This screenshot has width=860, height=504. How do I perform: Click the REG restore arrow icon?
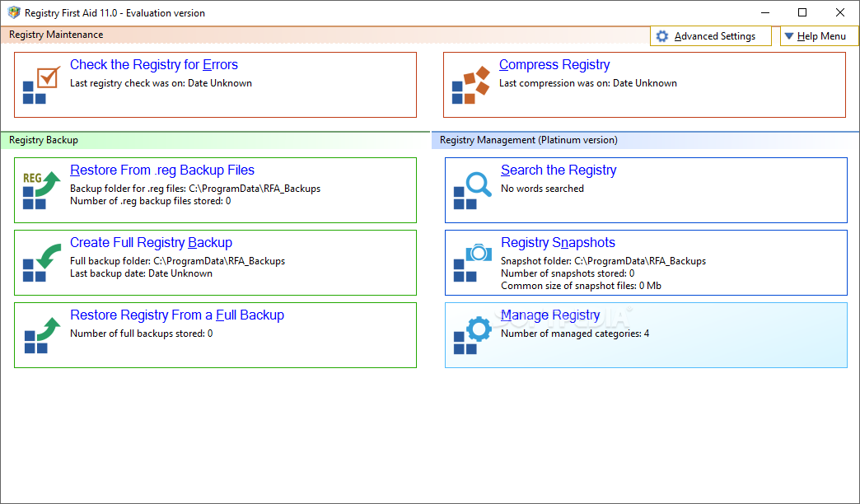pyautogui.click(x=42, y=190)
